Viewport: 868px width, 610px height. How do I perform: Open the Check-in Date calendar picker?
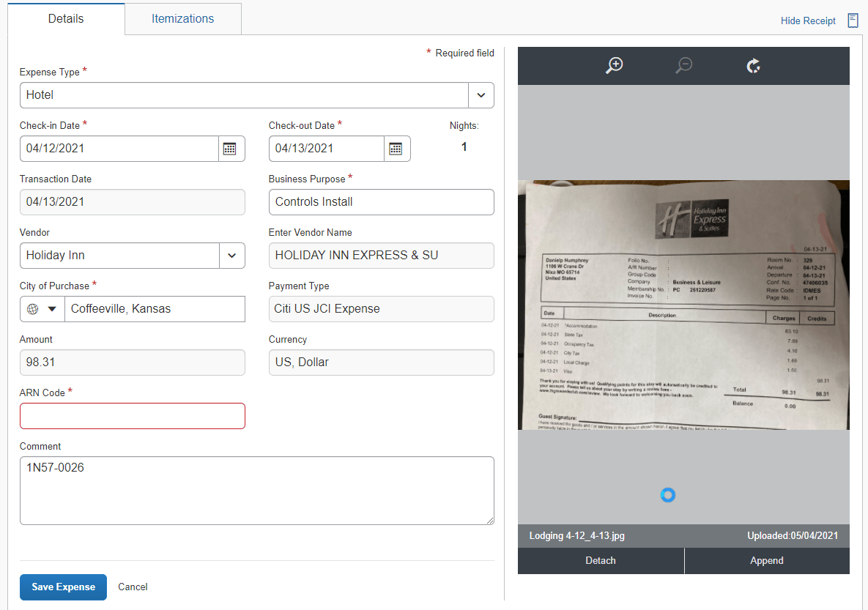[230, 149]
